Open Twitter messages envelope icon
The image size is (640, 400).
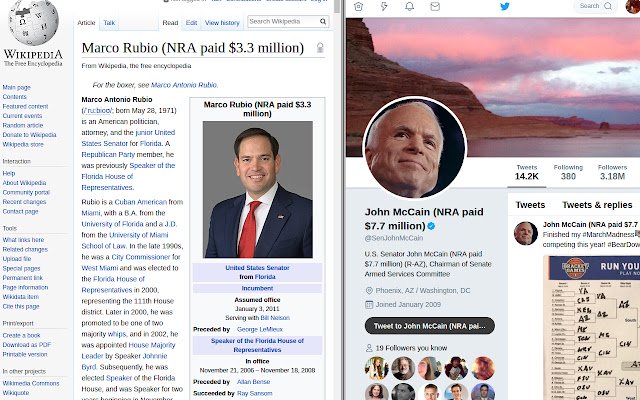tap(435, 6)
